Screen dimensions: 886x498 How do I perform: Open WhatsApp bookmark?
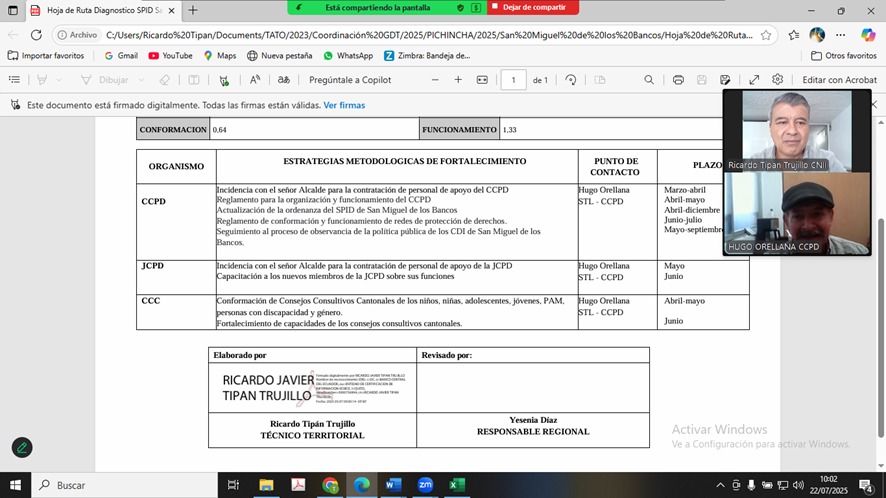(348, 55)
